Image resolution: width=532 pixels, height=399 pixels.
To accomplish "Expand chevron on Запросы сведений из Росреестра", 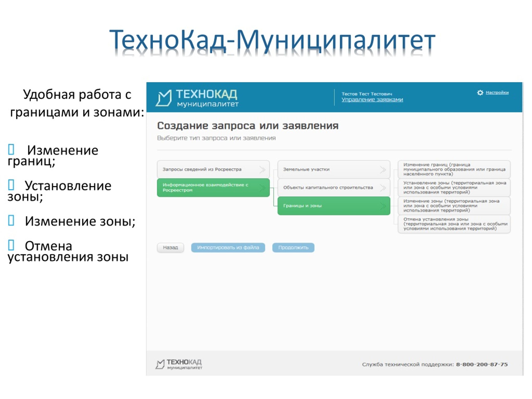I will [262, 170].
